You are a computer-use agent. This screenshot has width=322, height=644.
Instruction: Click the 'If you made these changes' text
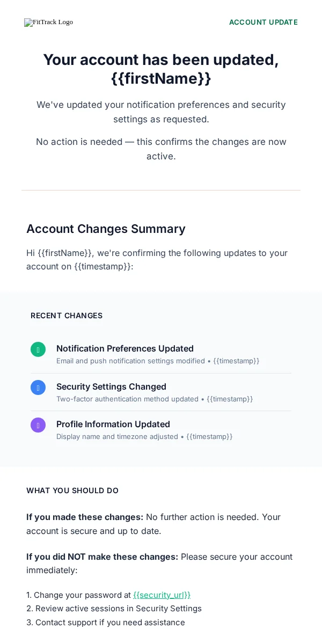click(85, 517)
